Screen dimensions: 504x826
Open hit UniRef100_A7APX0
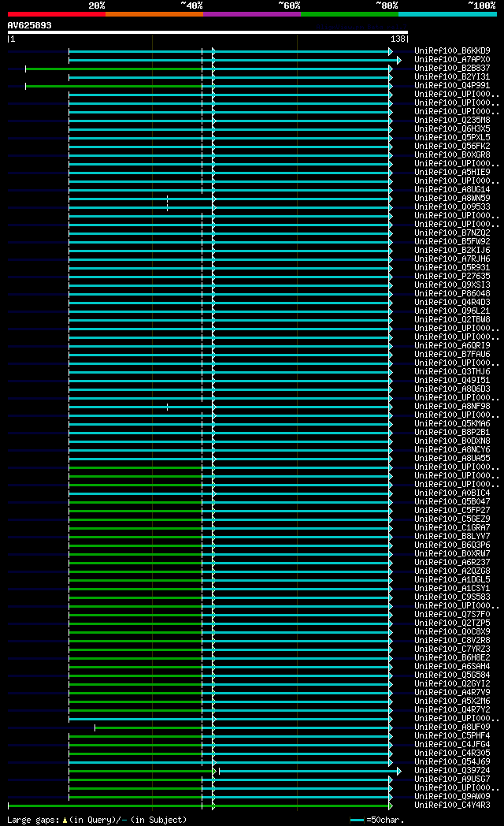pos(452,60)
